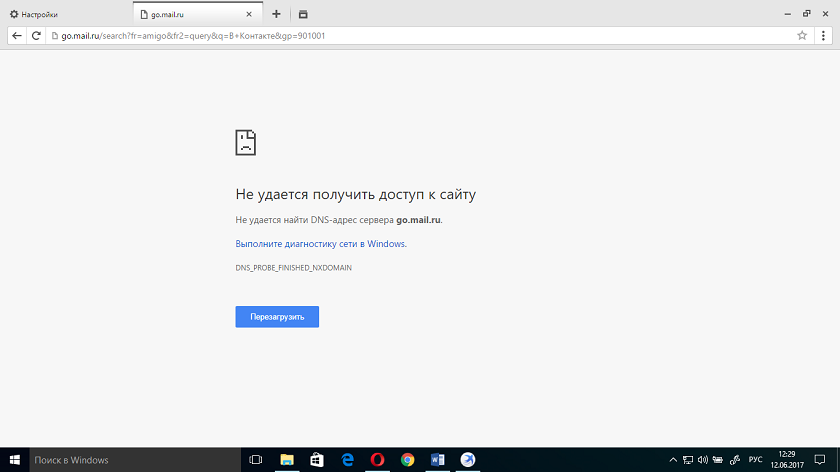Screen dimensions: 840x472
Task: Click the keyboard tray icon
Action: click(718, 460)
